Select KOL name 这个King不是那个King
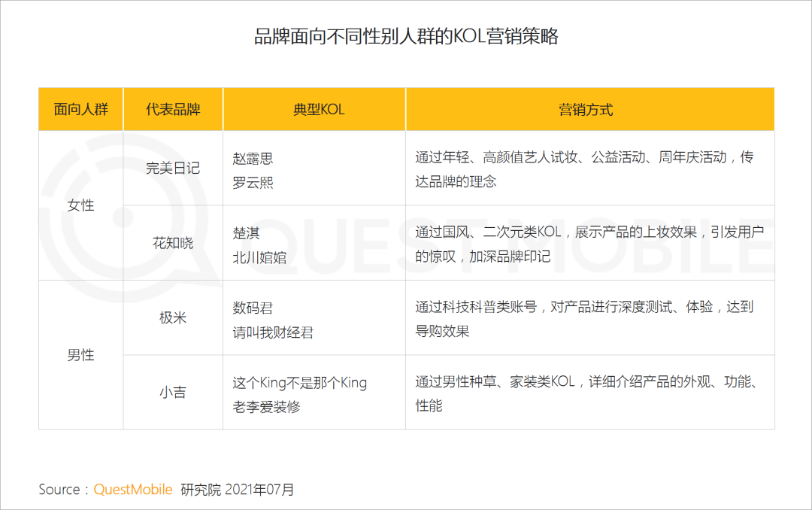This screenshot has height=510, width=812. (300, 382)
